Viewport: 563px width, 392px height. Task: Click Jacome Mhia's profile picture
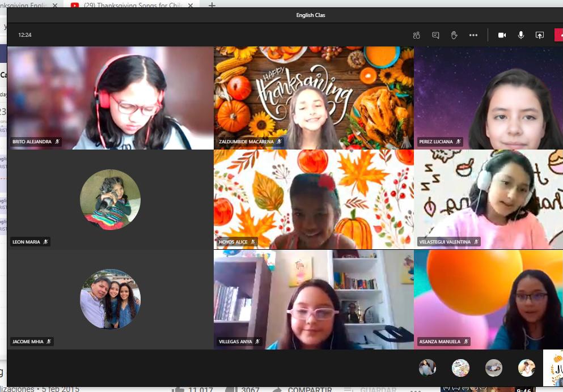click(110, 299)
